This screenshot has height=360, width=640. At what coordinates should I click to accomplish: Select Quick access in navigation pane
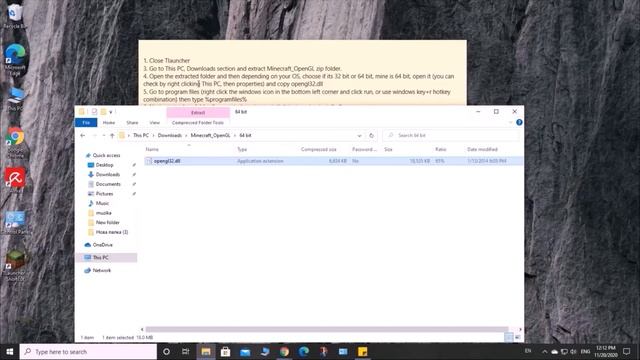pyautogui.click(x=106, y=155)
